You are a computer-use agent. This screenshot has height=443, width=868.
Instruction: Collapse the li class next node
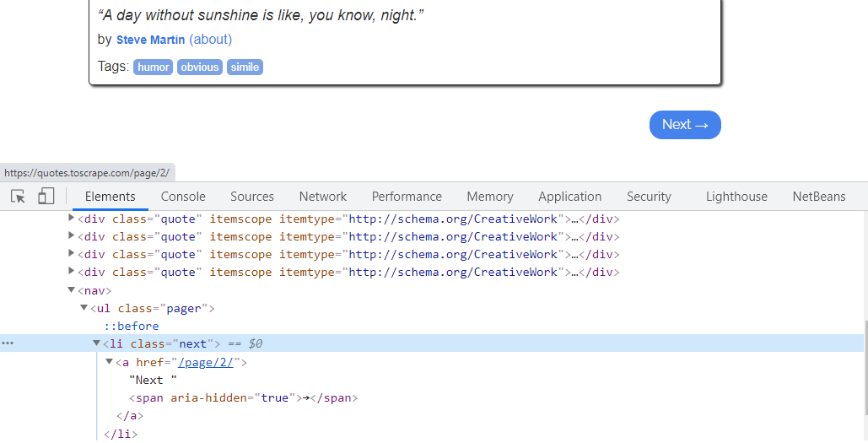coord(97,343)
